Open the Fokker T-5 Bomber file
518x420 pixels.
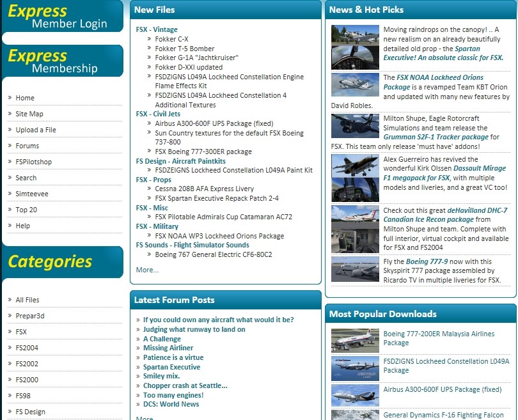pos(185,49)
